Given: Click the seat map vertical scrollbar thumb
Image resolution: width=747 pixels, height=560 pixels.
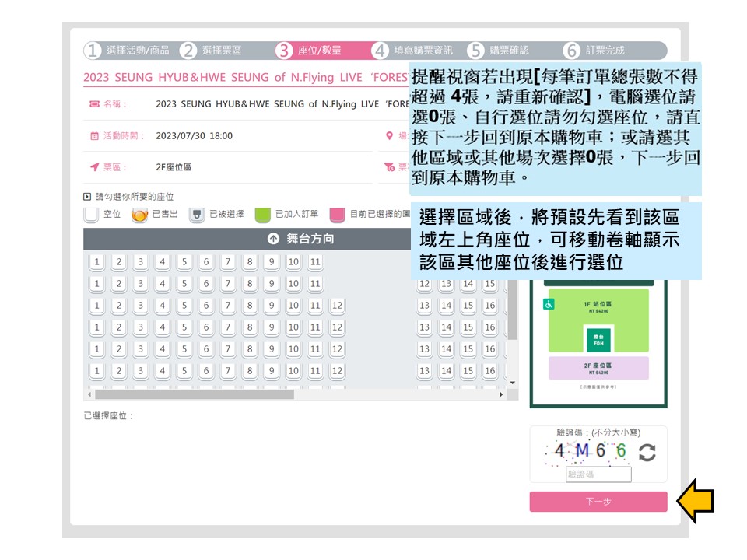Looking at the screenshot, I should tap(513, 310).
